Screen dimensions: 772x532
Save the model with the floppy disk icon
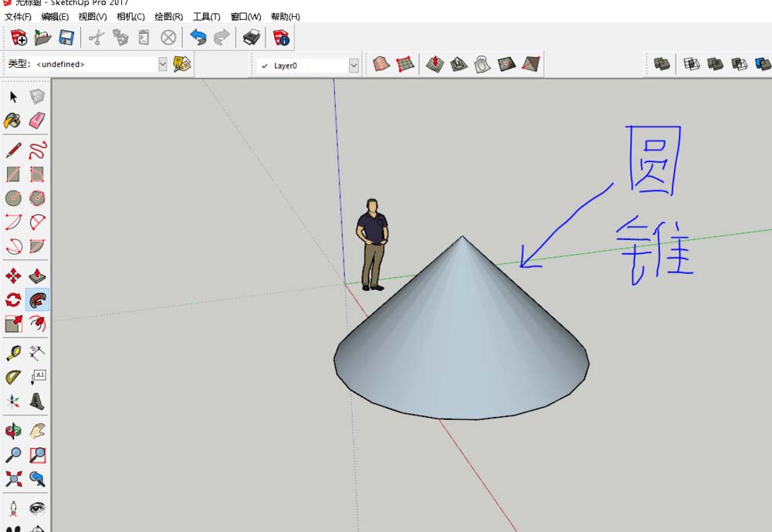click(x=66, y=37)
